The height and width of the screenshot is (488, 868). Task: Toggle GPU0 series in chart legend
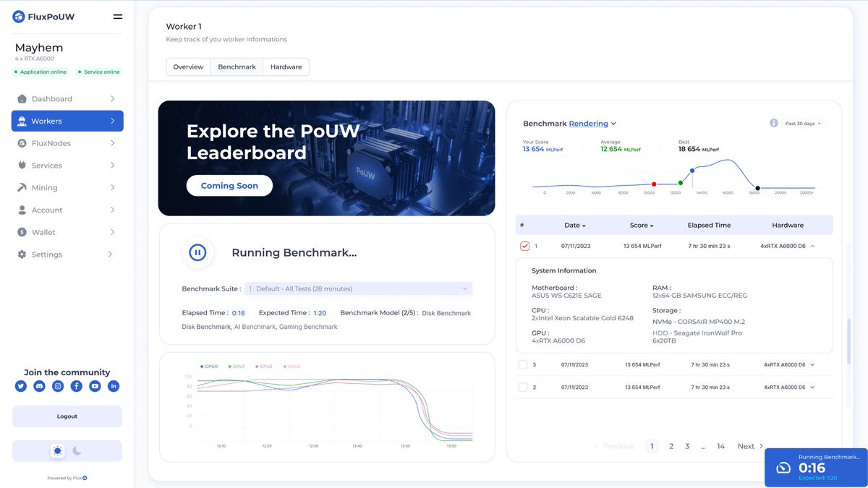point(209,367)
